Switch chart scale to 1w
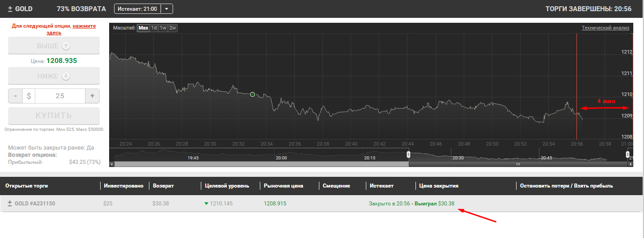 click(x=163, y=28)
